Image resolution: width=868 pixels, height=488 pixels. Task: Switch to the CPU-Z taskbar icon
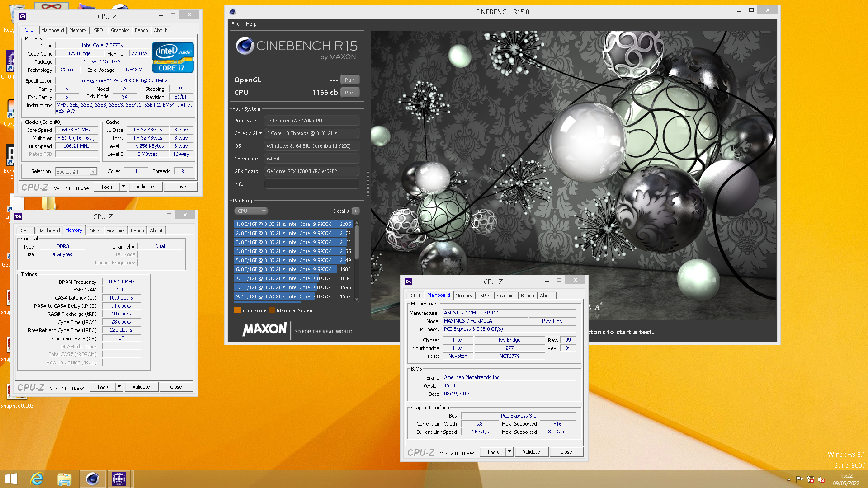(x=119, y=479)
